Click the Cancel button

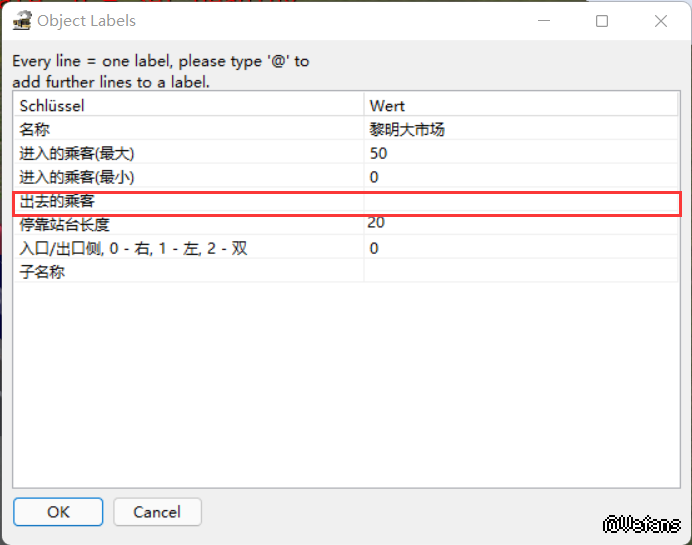157,512
